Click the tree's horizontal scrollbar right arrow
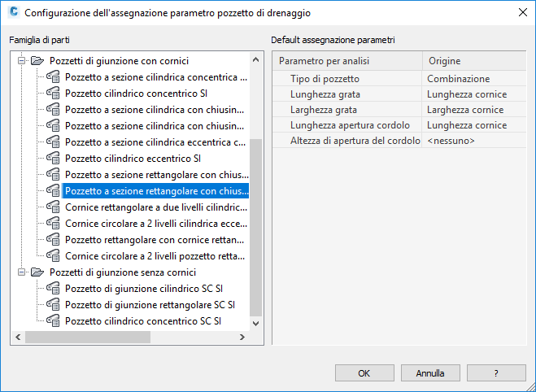Image resolution: width=536 pixels, height=392 pixels. click(x=244, y=337)
